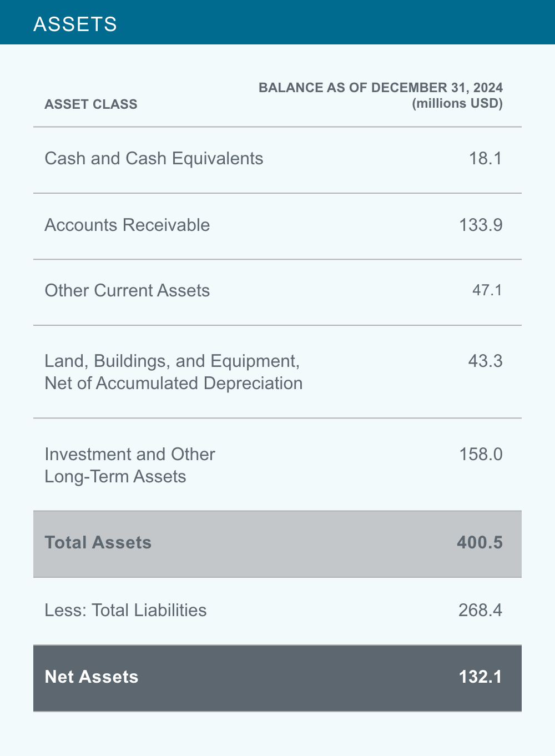Click the 18.1 cash balance value
The width and height of the screenshot is (555, 756).
486,159
